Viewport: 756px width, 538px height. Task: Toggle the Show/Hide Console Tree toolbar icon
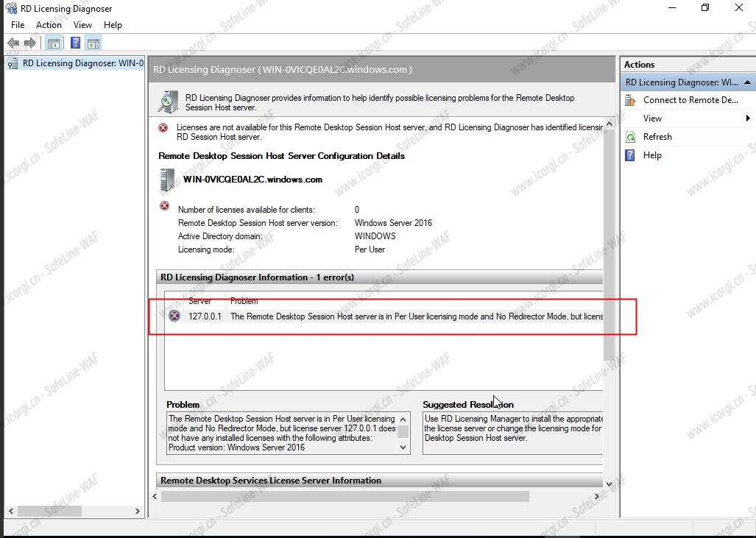(x=53, y=43)
